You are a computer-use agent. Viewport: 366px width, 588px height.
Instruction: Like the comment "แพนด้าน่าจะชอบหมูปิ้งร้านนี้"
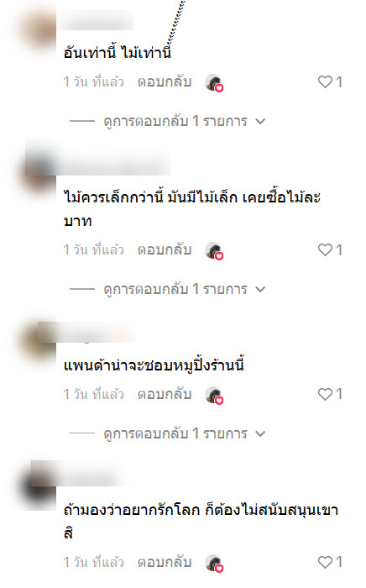325,394
